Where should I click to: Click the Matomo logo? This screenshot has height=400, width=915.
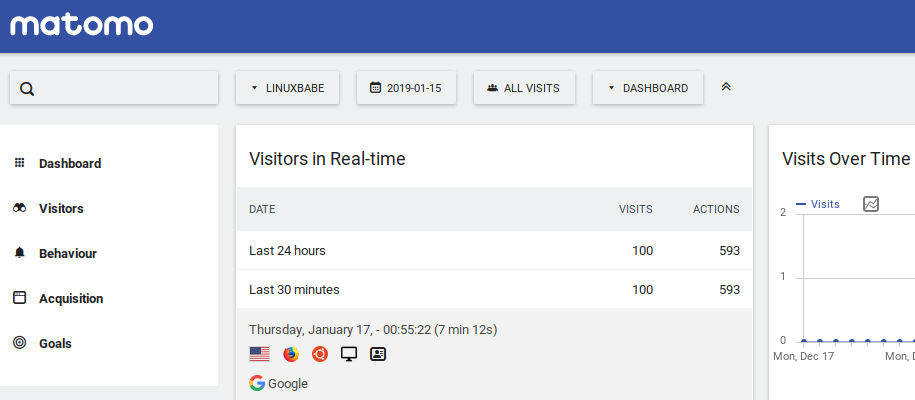point(81,25)
